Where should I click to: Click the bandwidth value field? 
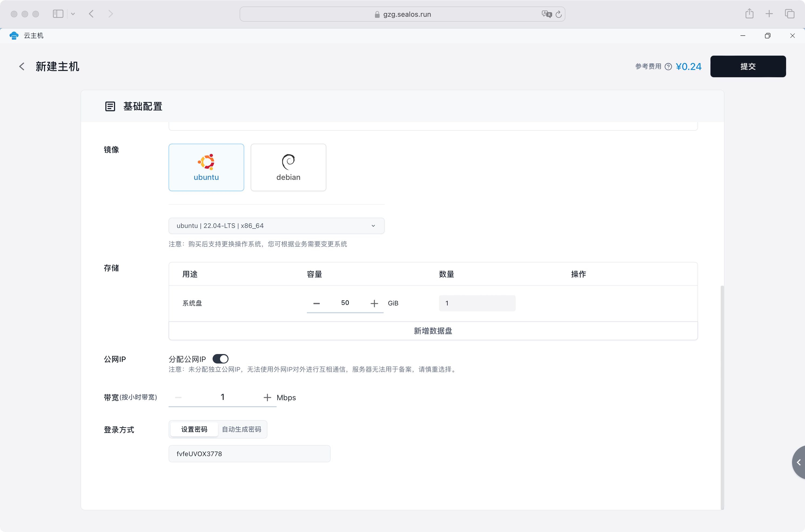click(x=223, y=397)
